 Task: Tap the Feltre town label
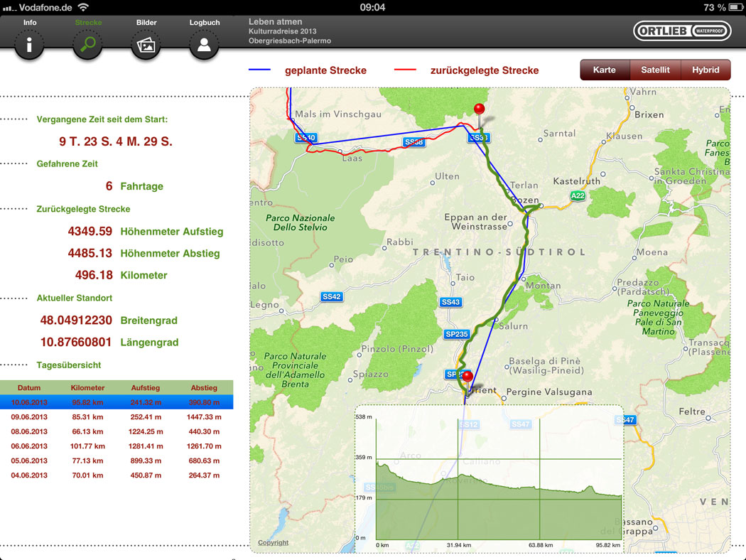point(692,411)
